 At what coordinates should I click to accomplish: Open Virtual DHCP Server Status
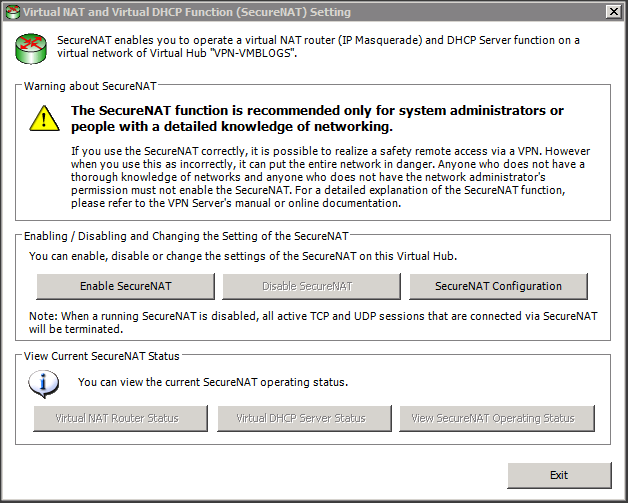pos(300,418)
